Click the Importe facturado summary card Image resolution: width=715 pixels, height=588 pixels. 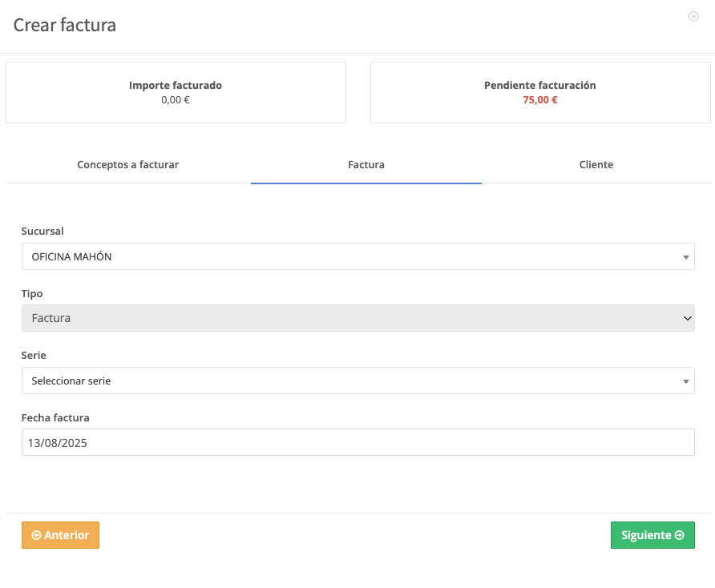pos(176,93)
